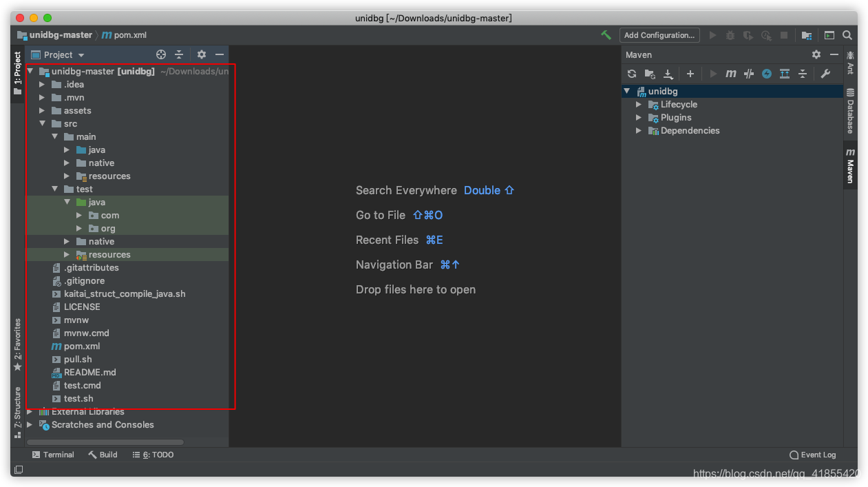Expand Scratches and Consoles node

[x=30, y=424]
